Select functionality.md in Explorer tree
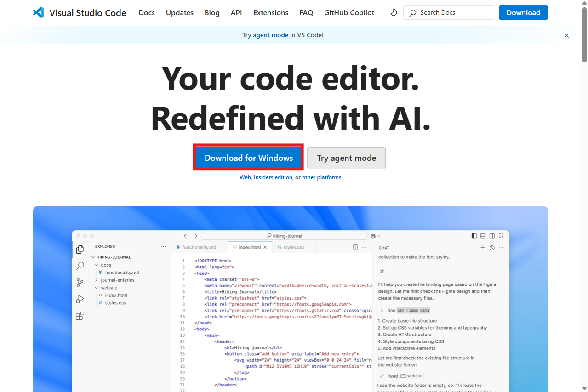588x392 pixels. (x=122, y=273)
